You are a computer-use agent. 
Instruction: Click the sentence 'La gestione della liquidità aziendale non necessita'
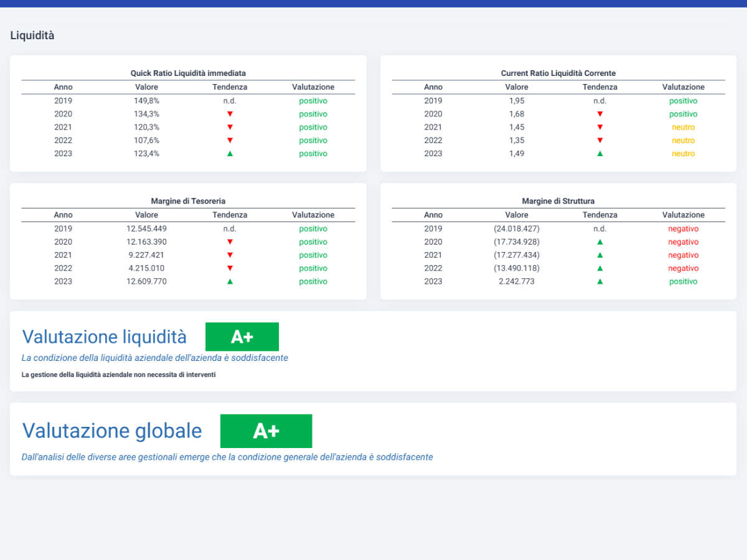[x=118, y=375]
